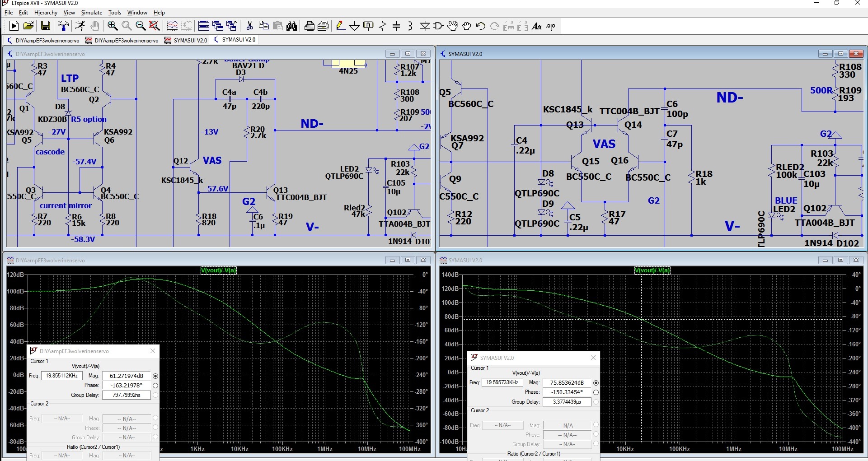
Task: Click the Zoom In magnifier icon
Action: [x=113, y=26]
